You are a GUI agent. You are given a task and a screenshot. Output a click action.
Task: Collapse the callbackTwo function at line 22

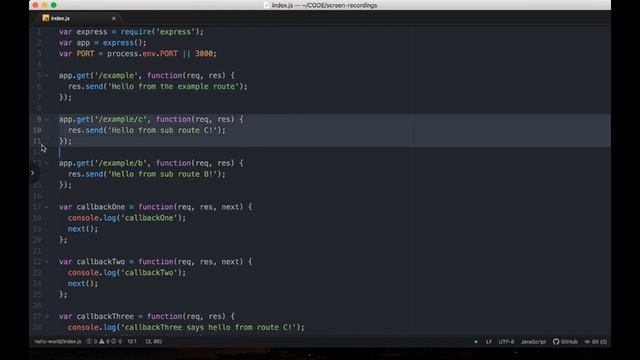(x=46, y=262)
